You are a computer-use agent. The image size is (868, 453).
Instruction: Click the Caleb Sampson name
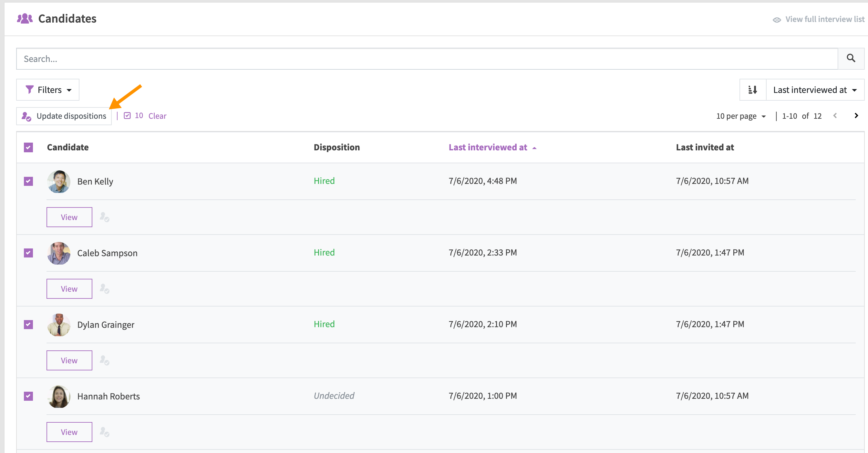tap(107, 253)
